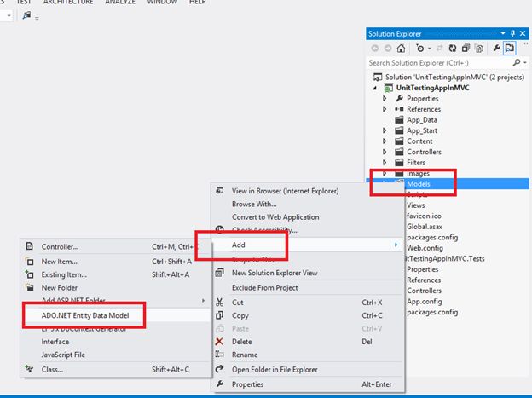Collapse the UnitTestingAppInMVC project node
This screenshot has width=532, height=398.
[x=375, y=88]
